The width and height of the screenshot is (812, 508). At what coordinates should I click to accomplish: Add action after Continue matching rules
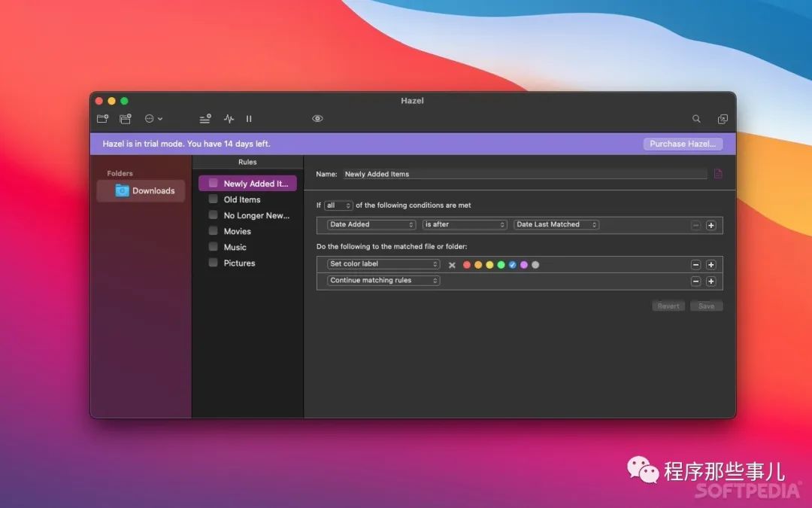[x=711, y=281]
